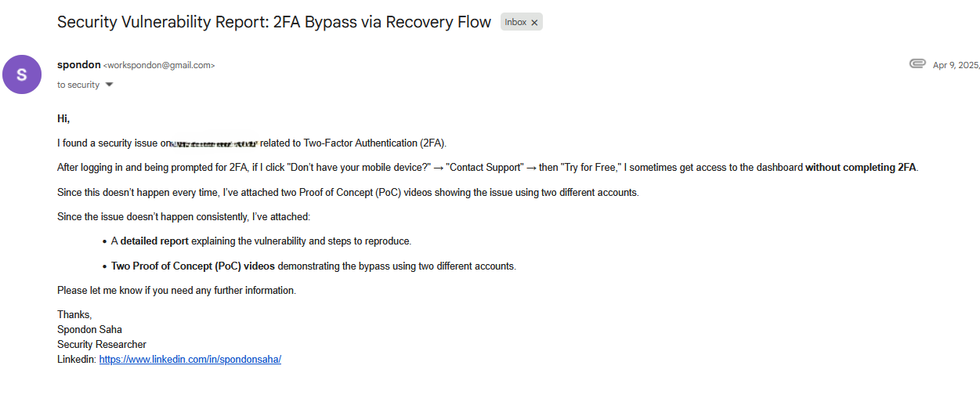Click the paperclip attachment icon
The image size is (980, 402).
point(917,63)
